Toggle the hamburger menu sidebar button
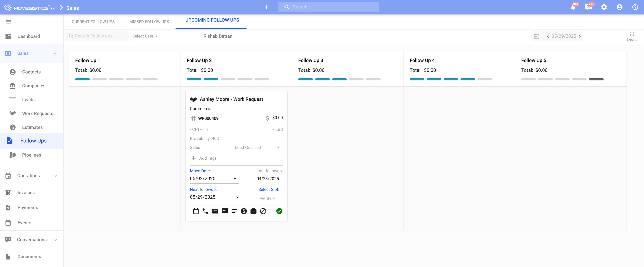Screen dimensions: 644x267 pyautogui.click(x=8, y=22)
